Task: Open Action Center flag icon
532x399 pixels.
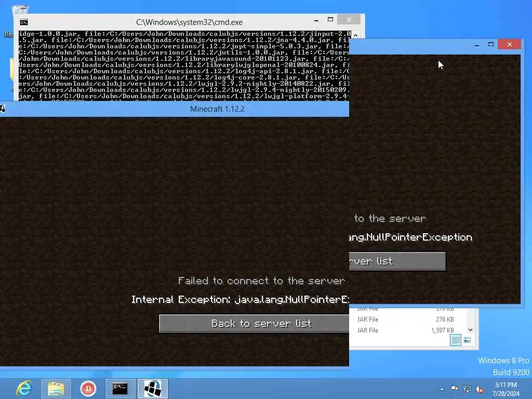Action: pyautogui.click(x=454, y=389)
